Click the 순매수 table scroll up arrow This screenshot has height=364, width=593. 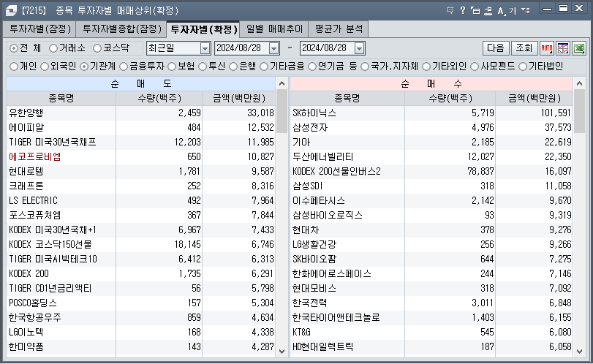click(x=579, y=83)
